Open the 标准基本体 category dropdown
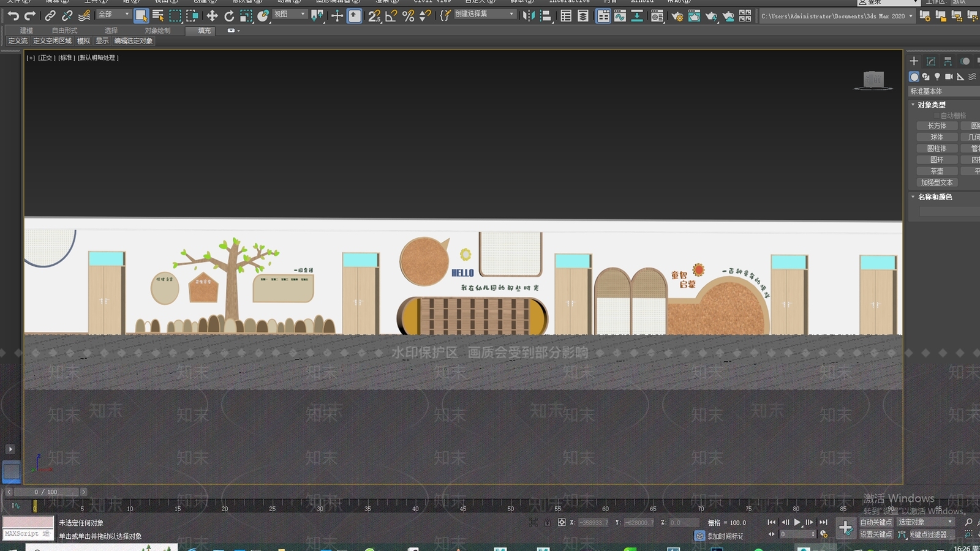 944,91
